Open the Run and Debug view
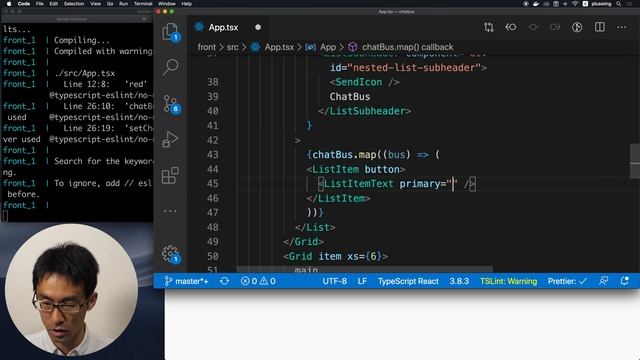Image resolution: width=640 pixels, height=360 pixels. pos(170,139)
